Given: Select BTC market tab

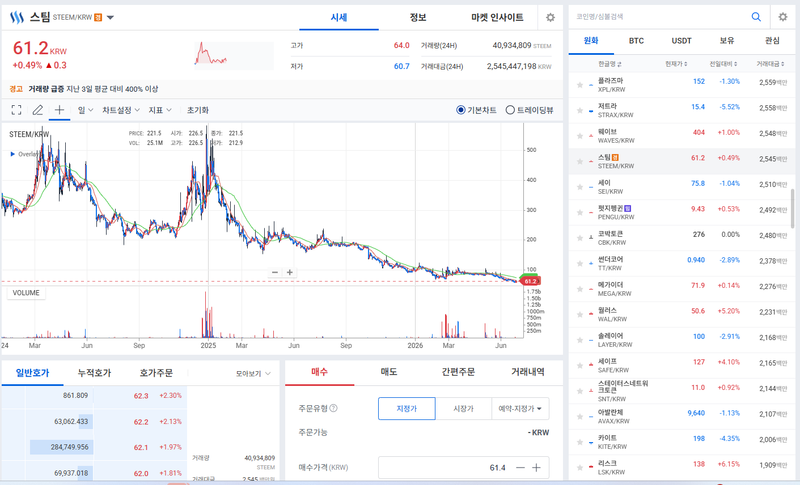Looking at the screenshot, I should 636,41.
